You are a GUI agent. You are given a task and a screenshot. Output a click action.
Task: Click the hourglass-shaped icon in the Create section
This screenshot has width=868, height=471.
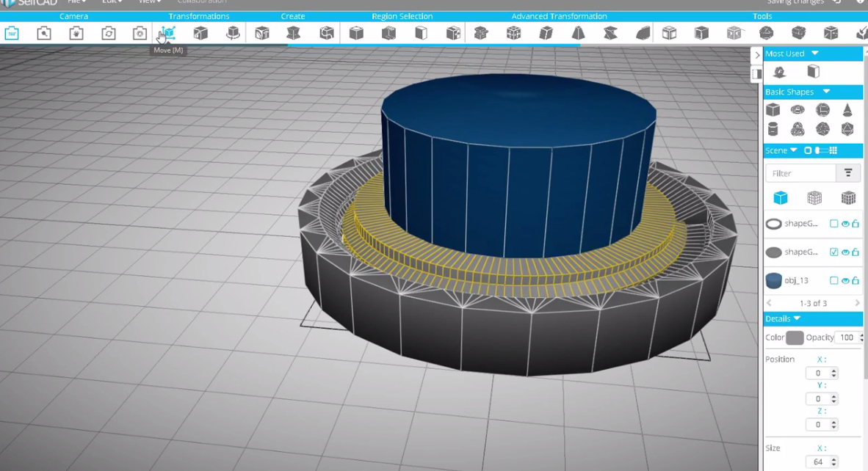point(294,33)
